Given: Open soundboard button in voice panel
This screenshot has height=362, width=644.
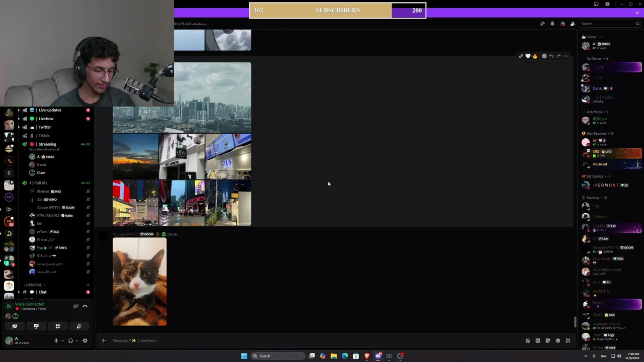Looking at the screenshot, I should pos(79,326).
